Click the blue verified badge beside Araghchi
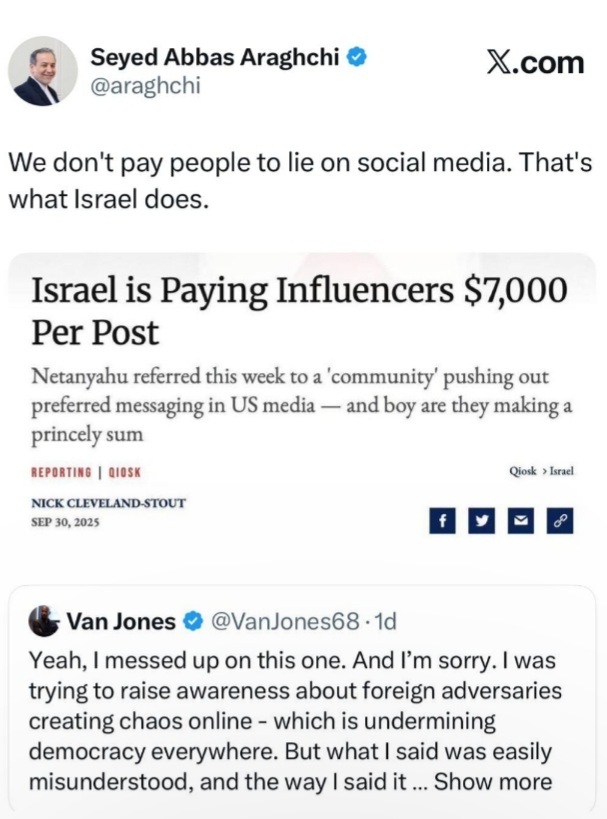The height and width of the screenshot is (819, 607). point(355,58)
